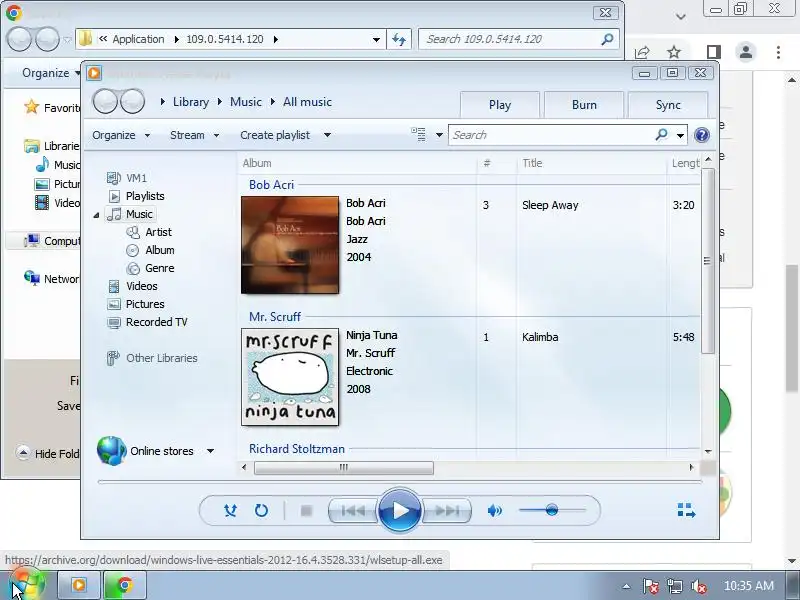Viewport: 800px width, 600px height.
Task: Click the Richard Stoltzman group heading
Action: (x=297, y=449)
